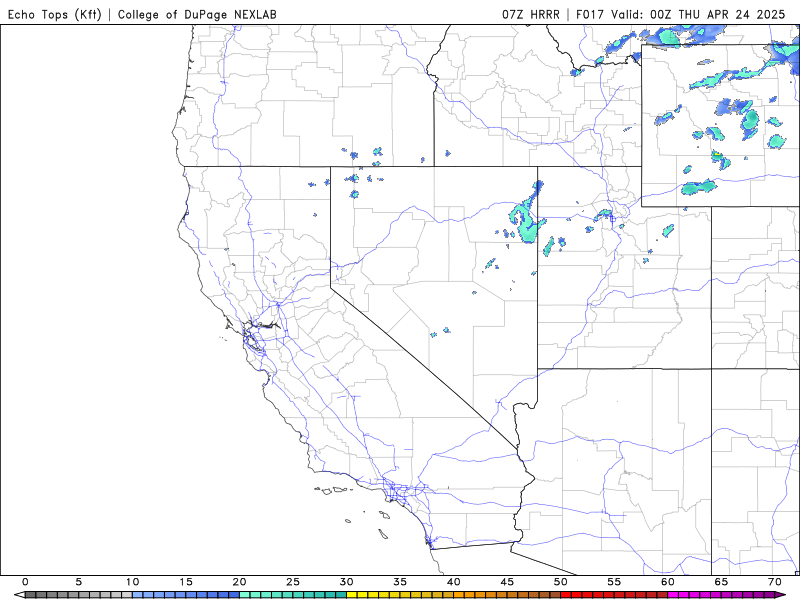Click the colorbar label '0'
Viewport: 800px width, 600px height.
(x=25, y=582)
